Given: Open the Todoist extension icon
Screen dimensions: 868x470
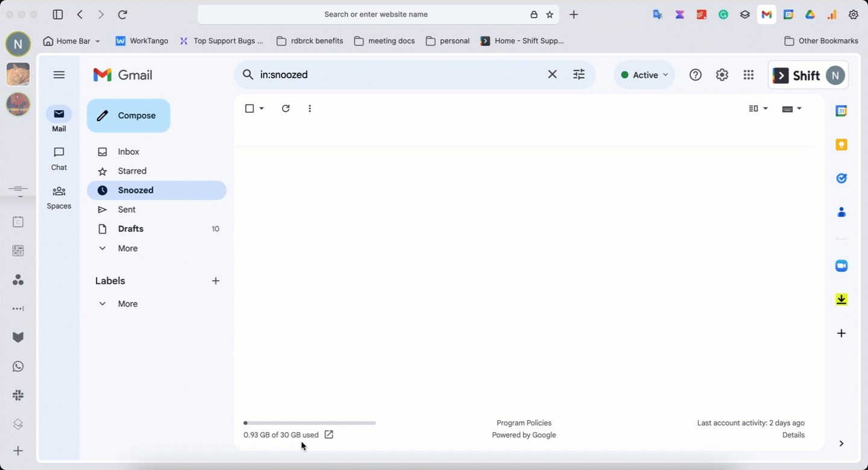Looking at the screenshot, I should pyautogui.click(x=701, y=14).
